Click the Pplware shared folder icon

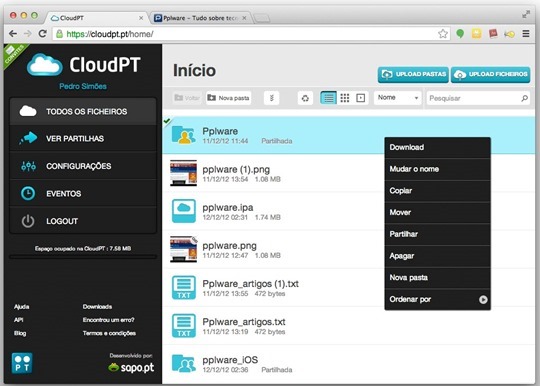coord(183,135)
